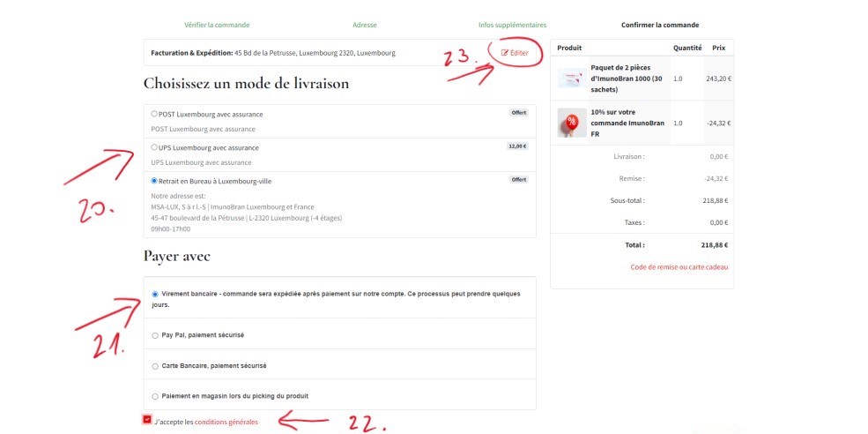The width and height of the screenshot is (868, 434).
Task: Choose Retrait en Bureau à Luxembourg-ville
Action: point(155,180)
